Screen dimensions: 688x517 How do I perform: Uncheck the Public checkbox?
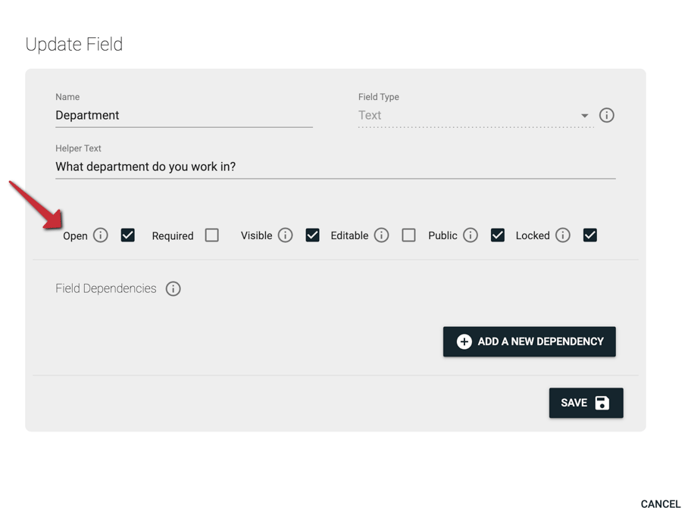[x=498, y=235]
